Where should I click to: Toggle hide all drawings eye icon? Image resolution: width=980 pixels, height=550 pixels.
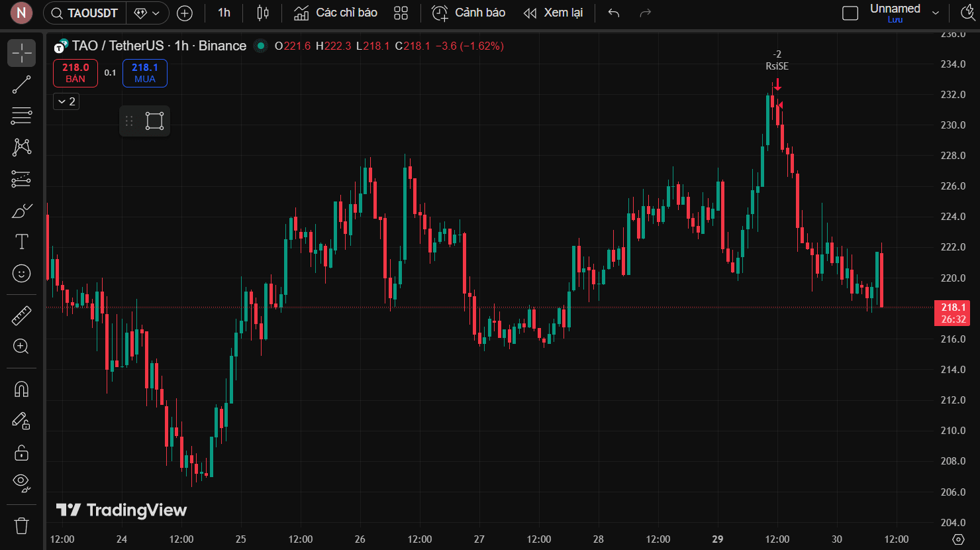[21, 483]
